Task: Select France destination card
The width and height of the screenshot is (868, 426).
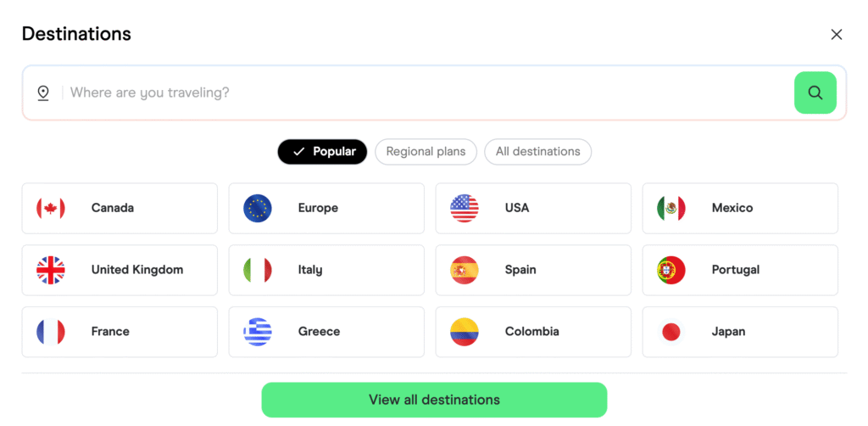Action: click(120, 332)
